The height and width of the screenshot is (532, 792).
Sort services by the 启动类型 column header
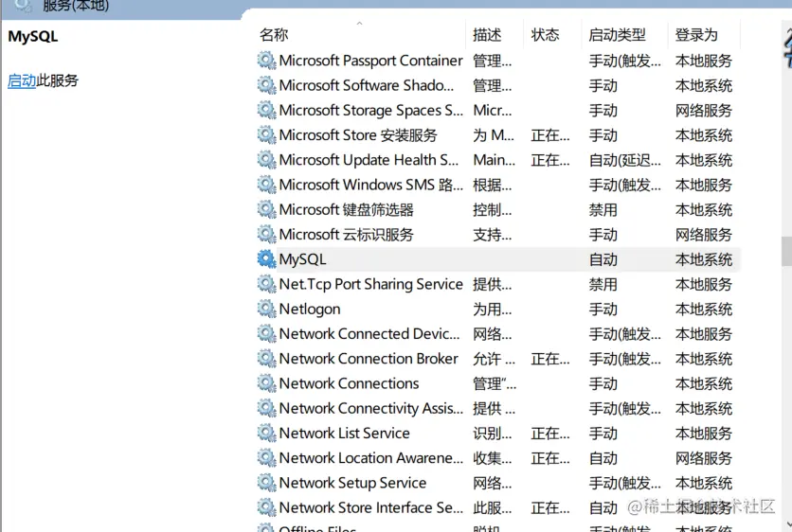[x=618, y=35]
